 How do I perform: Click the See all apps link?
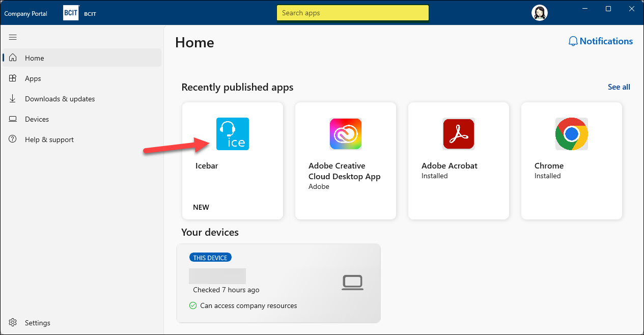click(619, 87)
